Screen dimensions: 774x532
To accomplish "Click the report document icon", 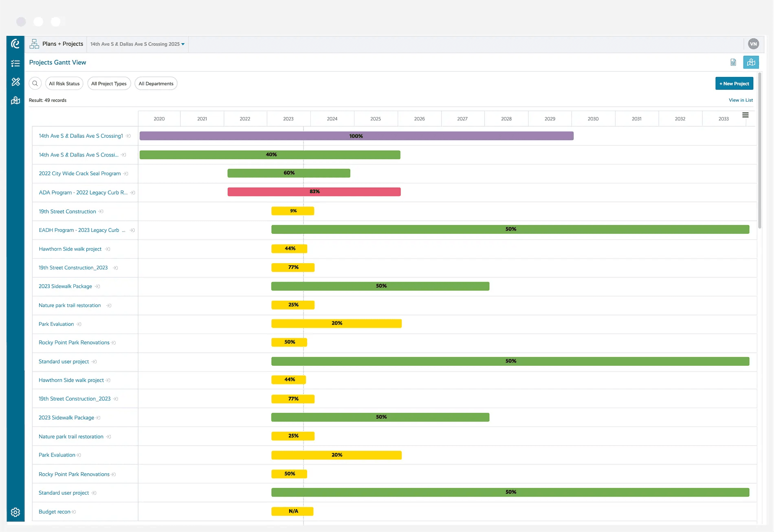I will (733, 62).
